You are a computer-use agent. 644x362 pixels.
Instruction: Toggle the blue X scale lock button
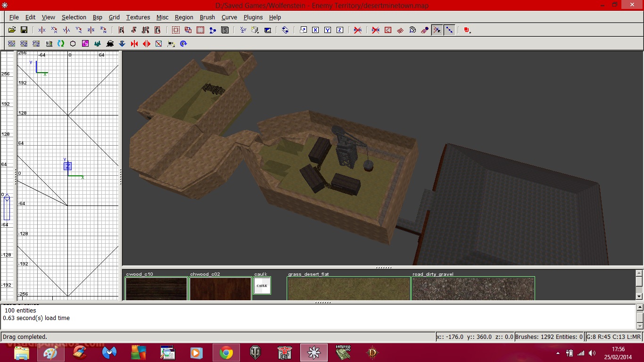[x=315, y=30]
